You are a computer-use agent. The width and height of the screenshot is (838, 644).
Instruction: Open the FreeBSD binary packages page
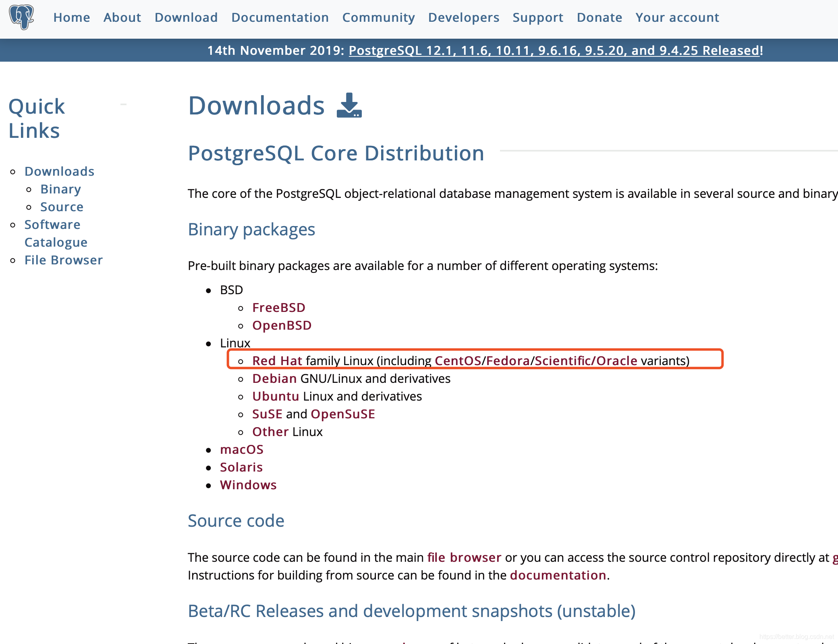[278, 307]
